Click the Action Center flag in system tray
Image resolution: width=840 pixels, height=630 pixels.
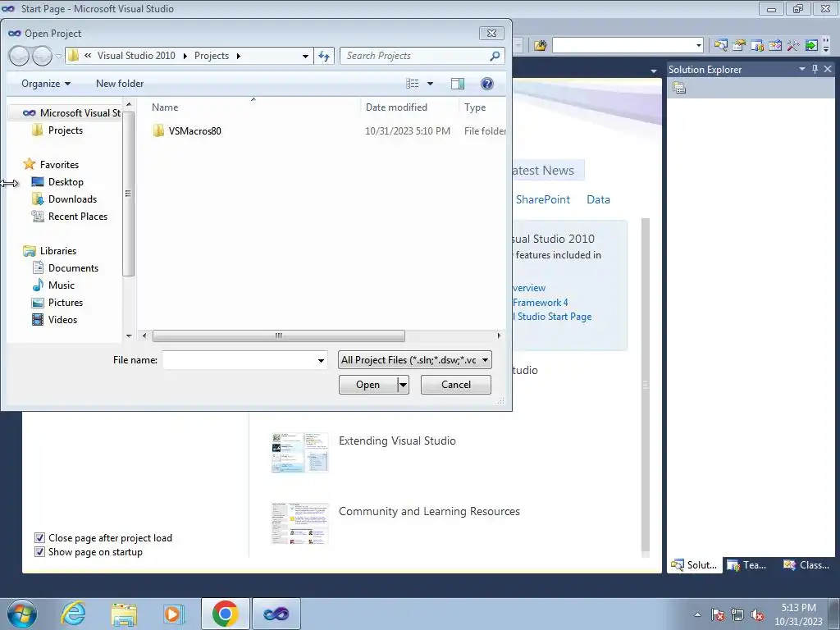pos(718,615)
